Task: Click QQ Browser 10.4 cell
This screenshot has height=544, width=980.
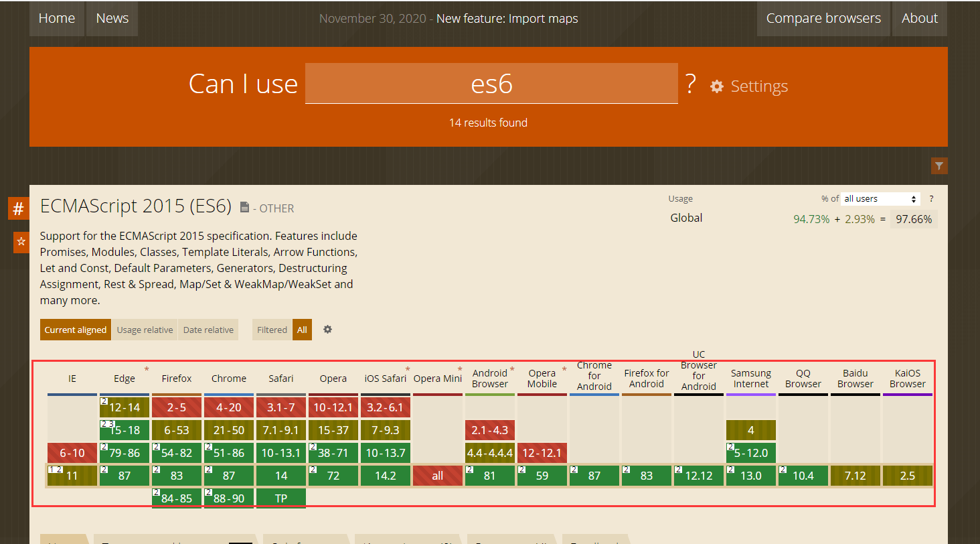Action: point(803,476)
